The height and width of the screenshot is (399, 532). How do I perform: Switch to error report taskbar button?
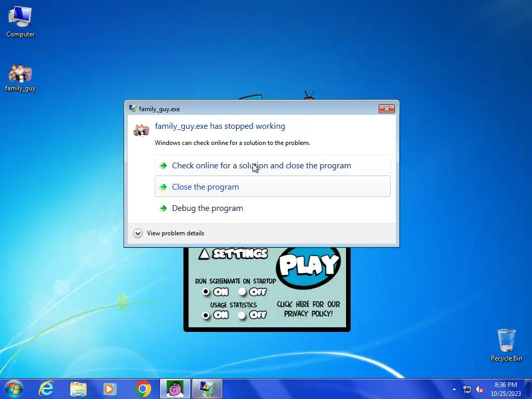[207, 389]
